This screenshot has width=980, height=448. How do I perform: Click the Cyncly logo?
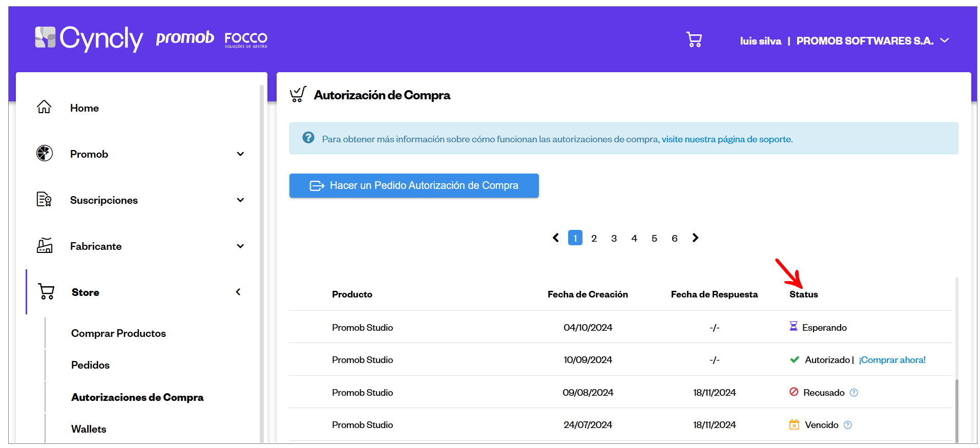[x=89, y=39]
